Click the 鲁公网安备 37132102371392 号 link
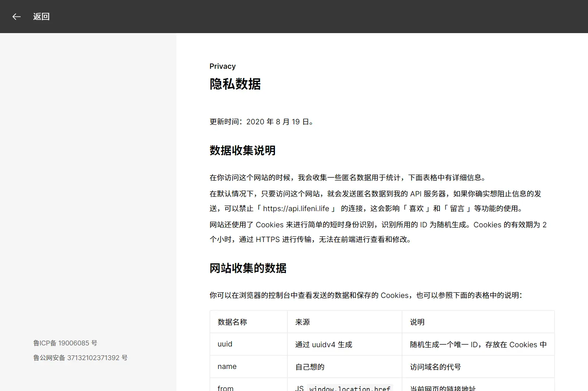The image size is (588, 391). pyautogui.click(x=80, y=358)
